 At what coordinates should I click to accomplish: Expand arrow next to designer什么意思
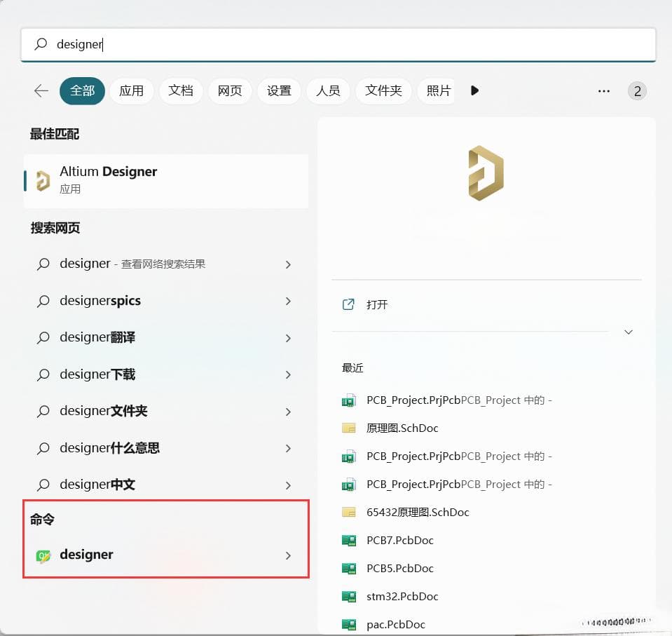coord(289,449)
